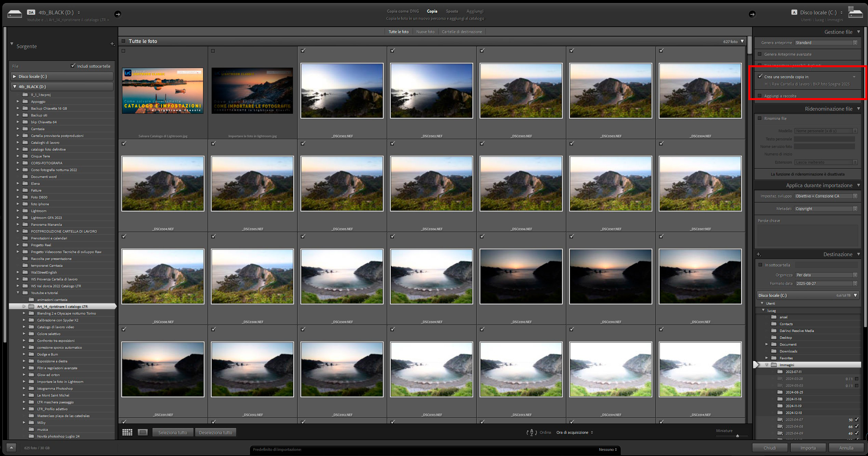This screenshot has width=868, height=456.
Task: Collapse the Gestione file panel
Action: (858, 32)
